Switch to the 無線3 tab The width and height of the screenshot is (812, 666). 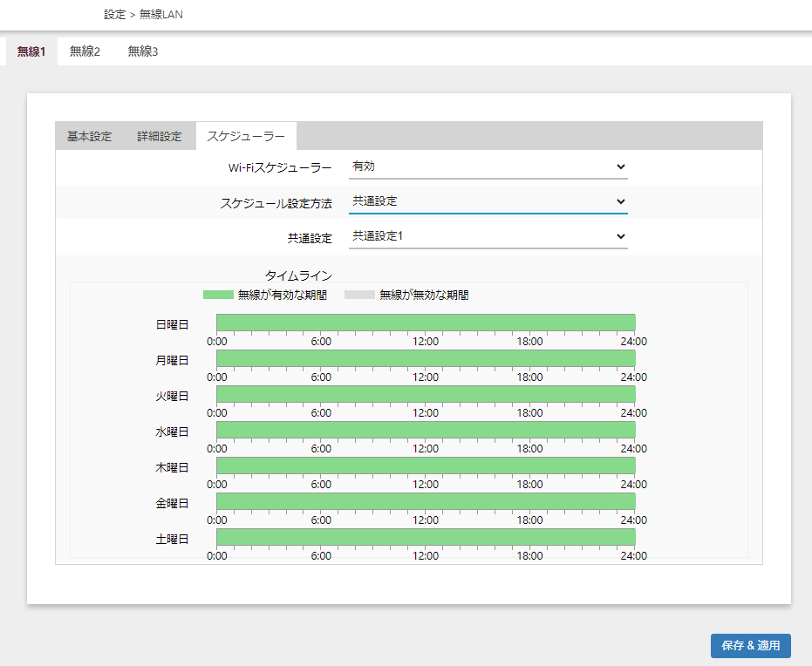pos(142,51)
